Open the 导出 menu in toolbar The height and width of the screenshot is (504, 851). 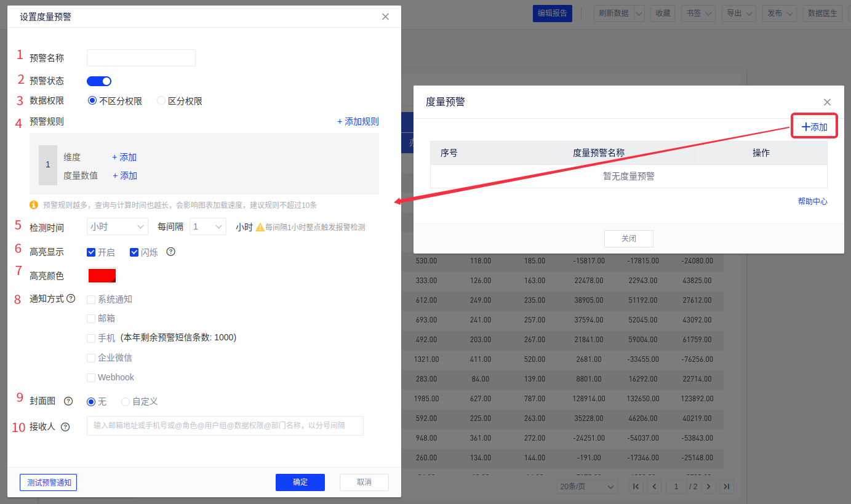point(740,13)
